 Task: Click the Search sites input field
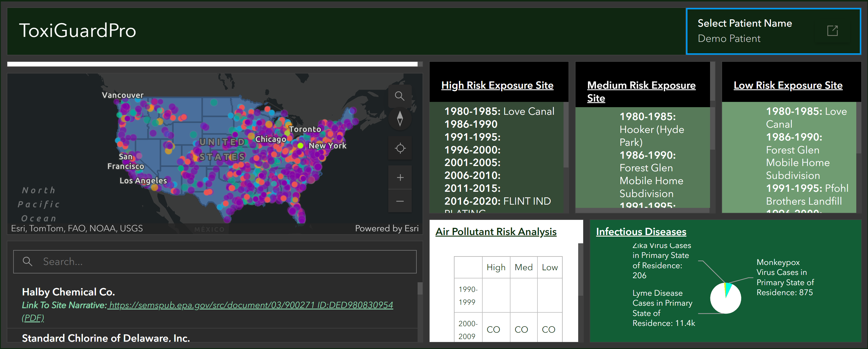point(215,261)
